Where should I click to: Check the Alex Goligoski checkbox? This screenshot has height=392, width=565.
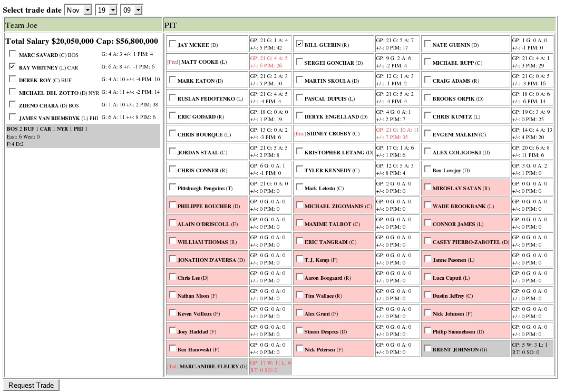[428, 151]
